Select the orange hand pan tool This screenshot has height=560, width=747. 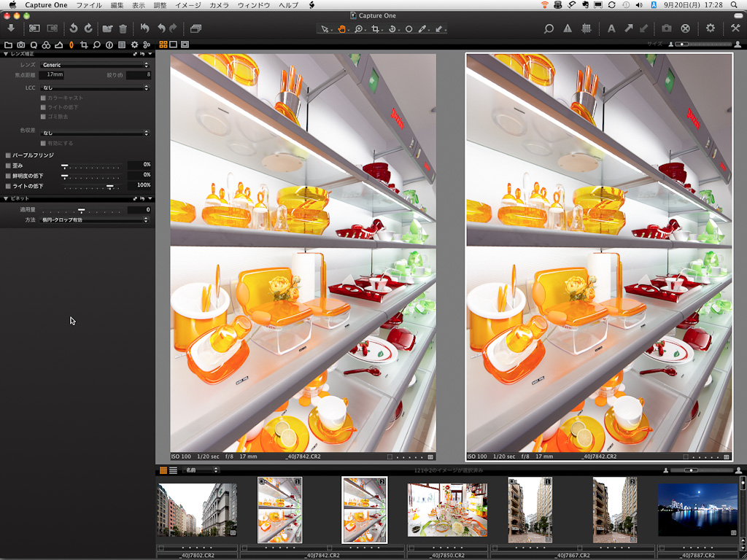[341, 29]
